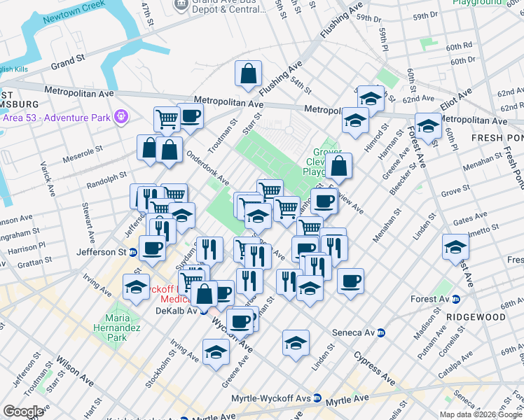Click the 'Troutman St' label near Onderdonk Ave
Screen dimensions: 524x420
click(x=223, y=136)
